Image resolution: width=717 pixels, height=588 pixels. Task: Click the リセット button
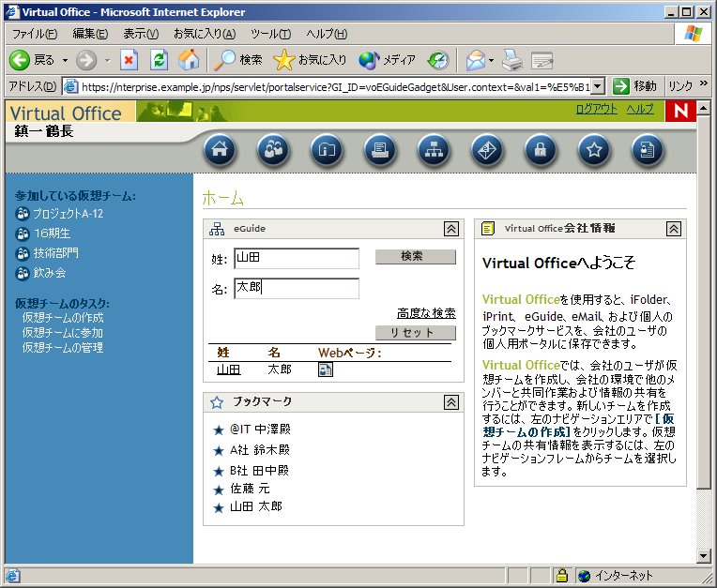tap(416, 333)
